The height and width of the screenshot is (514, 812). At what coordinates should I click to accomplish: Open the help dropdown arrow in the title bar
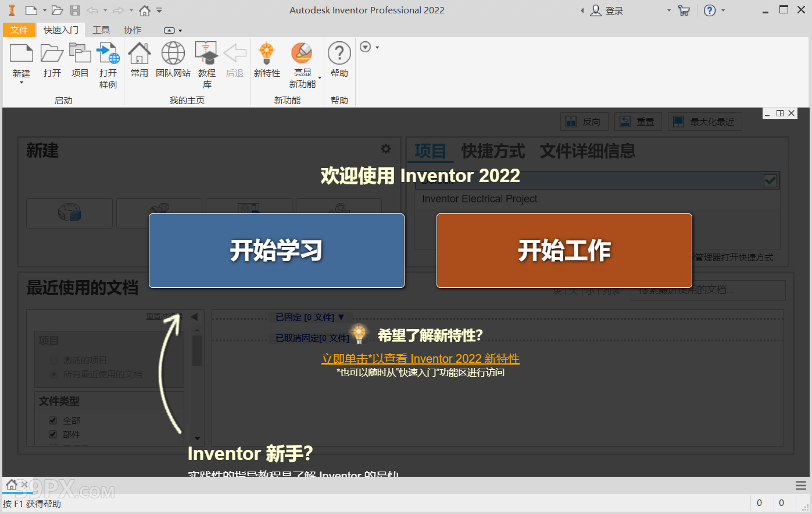pos(723,10)
